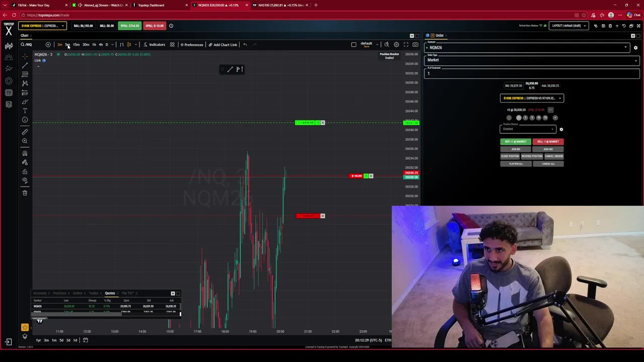This screenshot has width=644, height=362.
Task: Select the crosshair cursor tool
Action: [25, 56]
